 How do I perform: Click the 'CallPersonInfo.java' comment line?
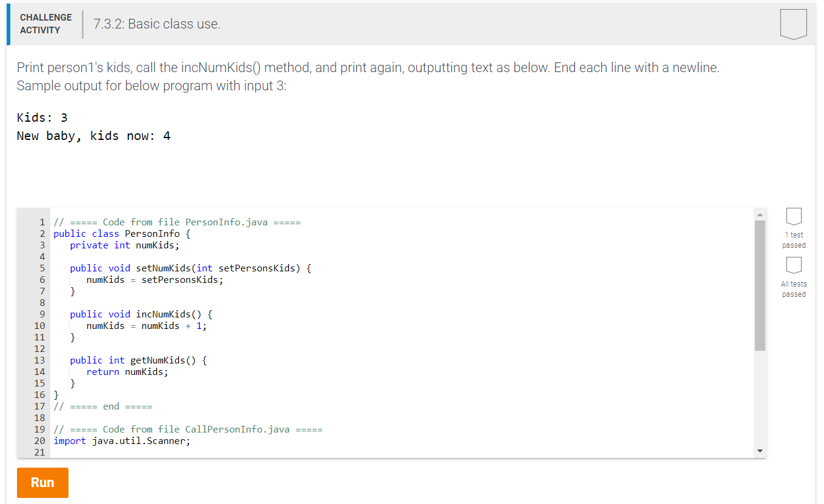tap(189, 429)
